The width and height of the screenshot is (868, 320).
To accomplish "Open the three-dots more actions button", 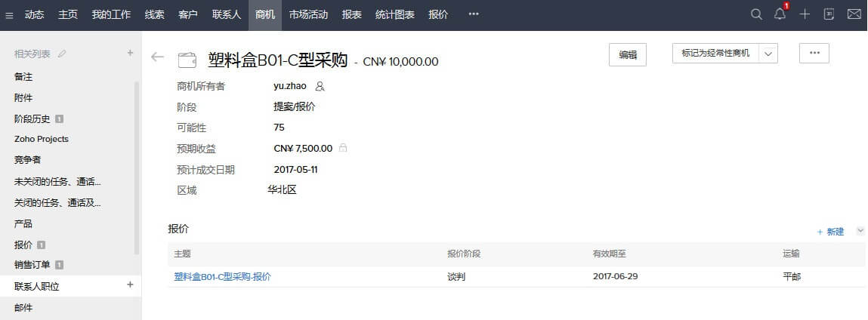I will pyautogui.click(x=814, y=53).
